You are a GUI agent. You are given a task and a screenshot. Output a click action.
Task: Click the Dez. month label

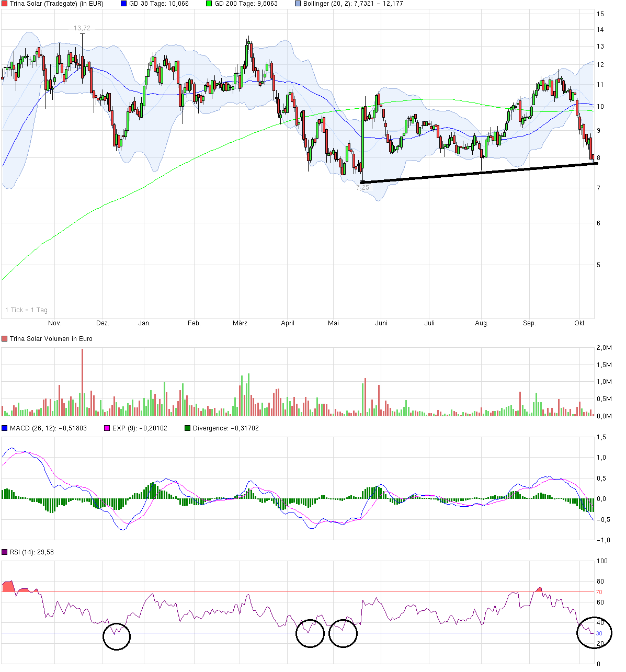point(103,323)
